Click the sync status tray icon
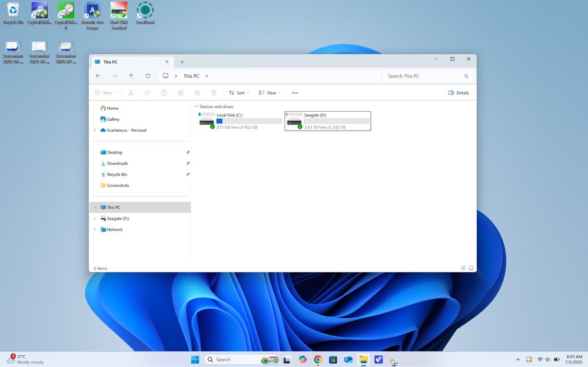The image size is (588, 367). point(529,359)
